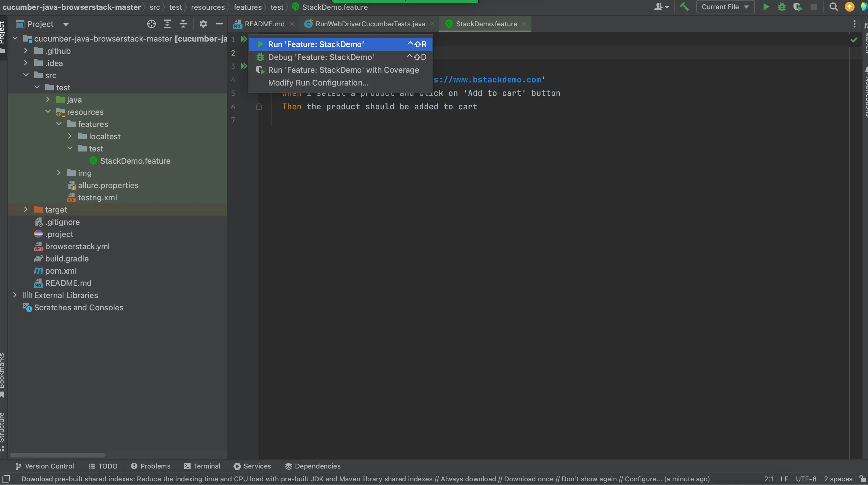Screen dimensions: 868x485
Task: Click Expand All icon in Project panel
Action: (x=167, y=24)
